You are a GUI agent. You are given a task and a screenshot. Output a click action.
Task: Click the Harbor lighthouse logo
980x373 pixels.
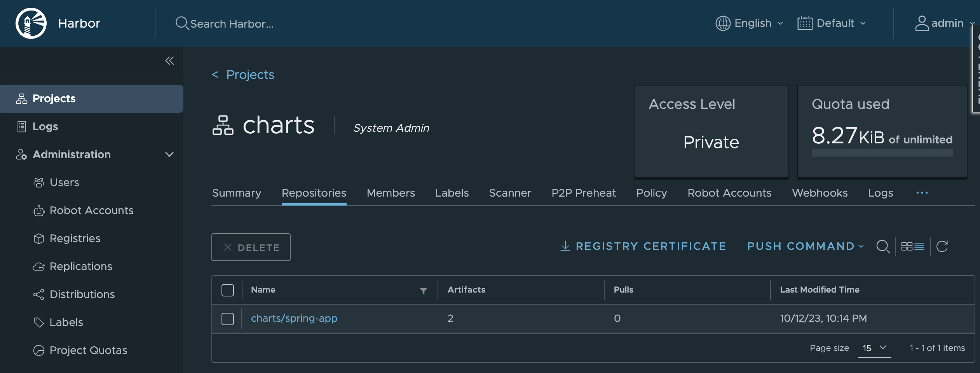(31, 23)
